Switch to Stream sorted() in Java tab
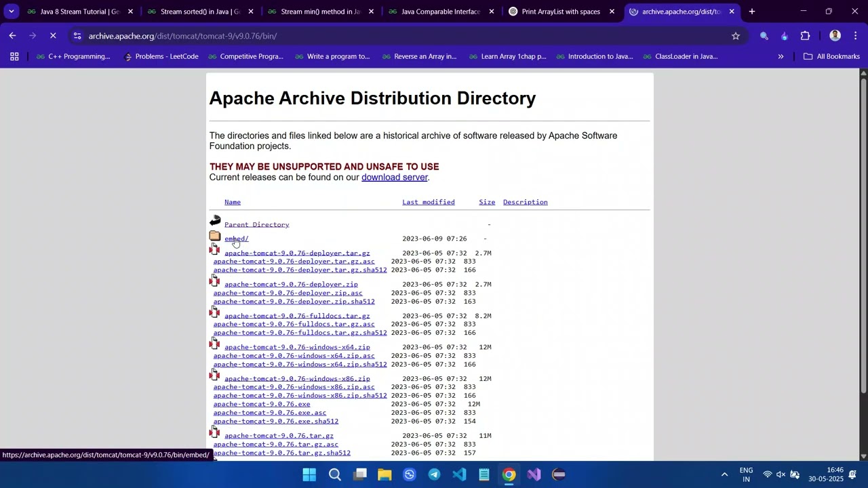The image size is (868, 488). pos(193,12)
